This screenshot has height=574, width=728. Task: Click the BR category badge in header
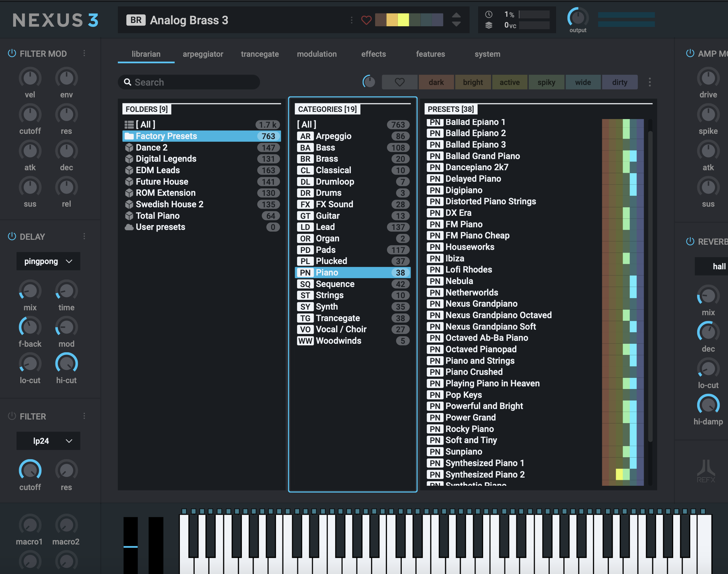coord(136,20)
